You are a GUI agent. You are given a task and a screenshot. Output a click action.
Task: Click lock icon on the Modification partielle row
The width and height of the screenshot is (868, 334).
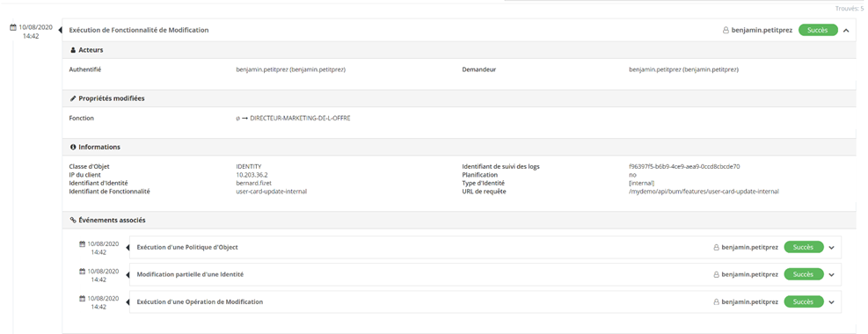[x=716, y=275]
